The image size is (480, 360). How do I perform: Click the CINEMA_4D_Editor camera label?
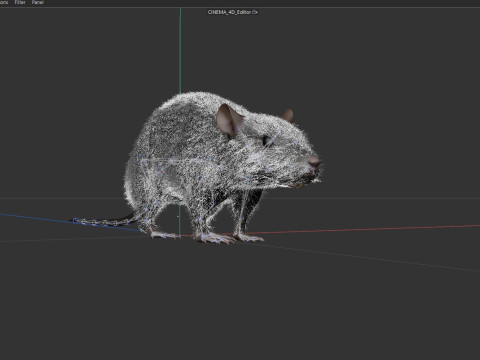229,12
